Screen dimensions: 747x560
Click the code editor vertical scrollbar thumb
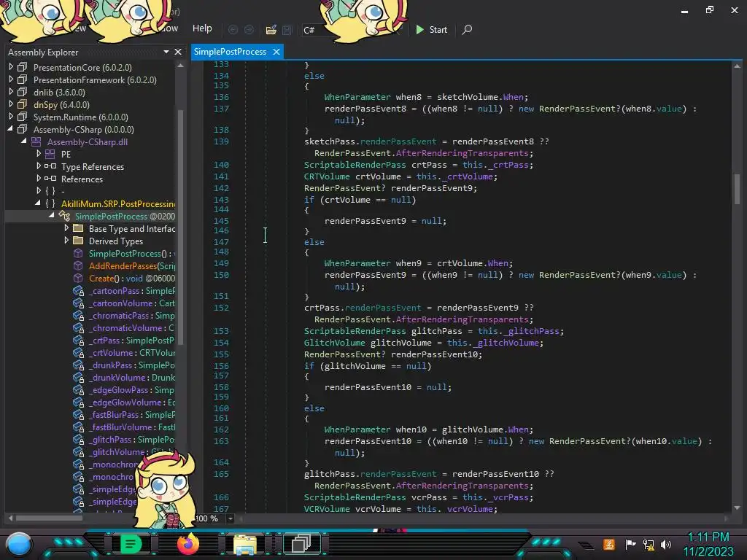(x=737, y=189)
